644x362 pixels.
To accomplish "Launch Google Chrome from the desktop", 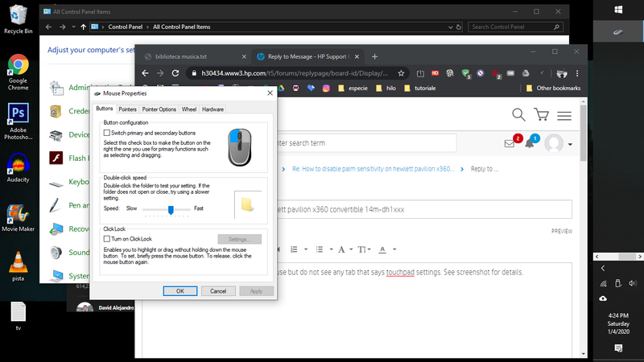I will [18, 72].
